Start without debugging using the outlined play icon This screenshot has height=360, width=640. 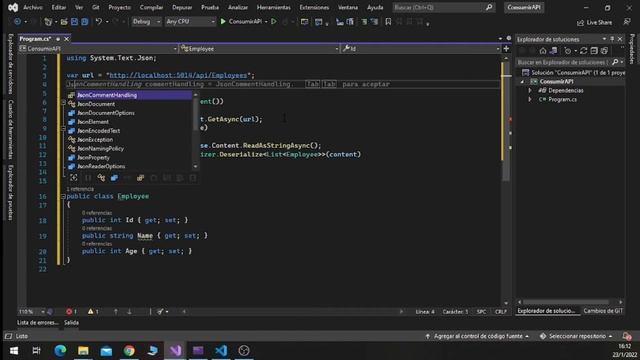point(274,22)
